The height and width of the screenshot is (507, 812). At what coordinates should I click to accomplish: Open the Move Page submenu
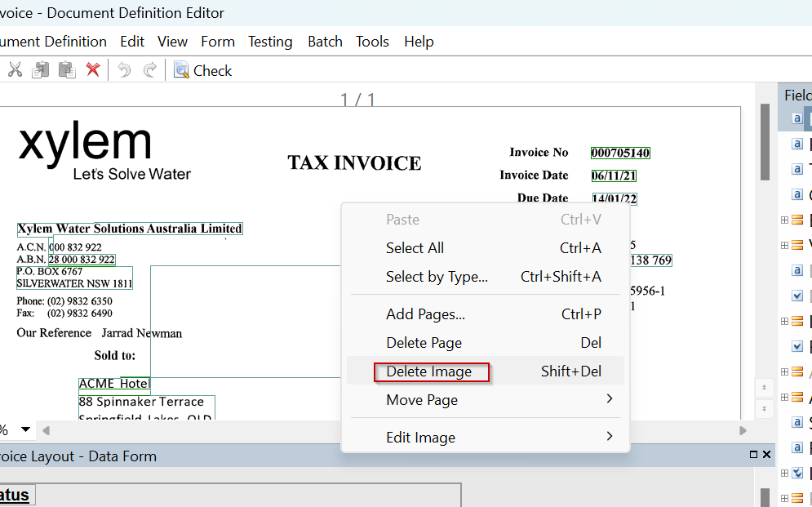point(486,400)
